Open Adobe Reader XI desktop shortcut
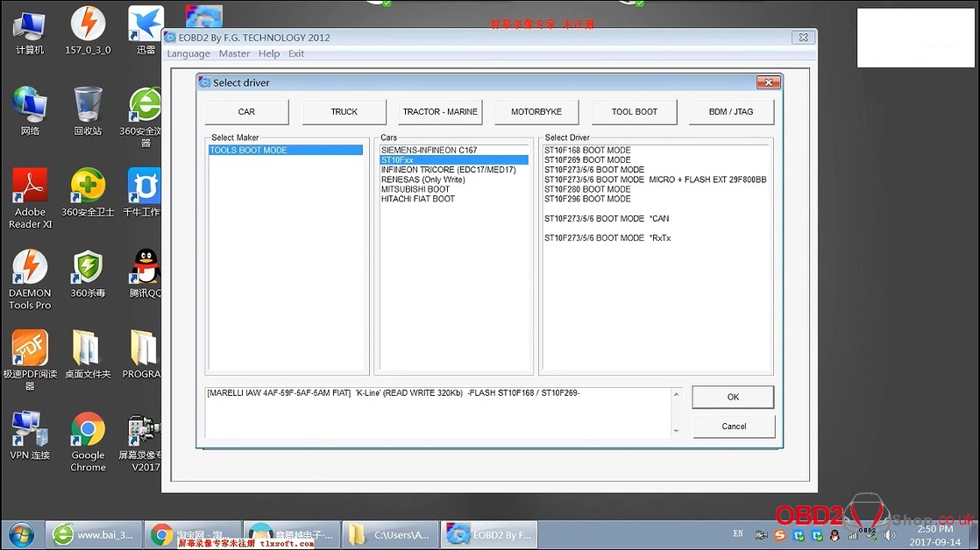The height and width of the screenshot is (550, 980). (31, 187)
